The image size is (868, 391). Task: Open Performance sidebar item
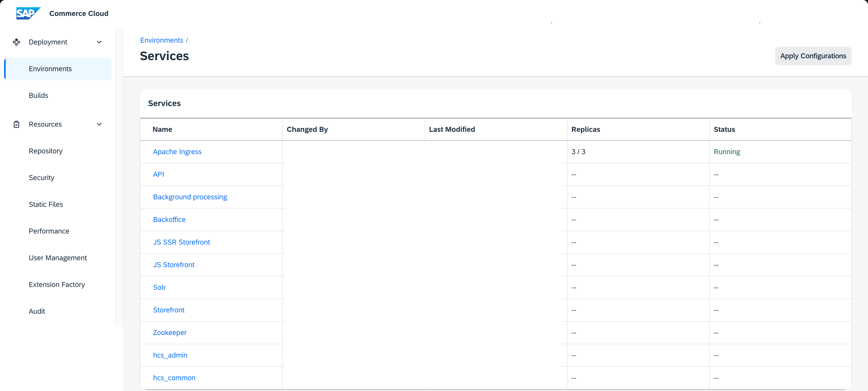(49, 231)
